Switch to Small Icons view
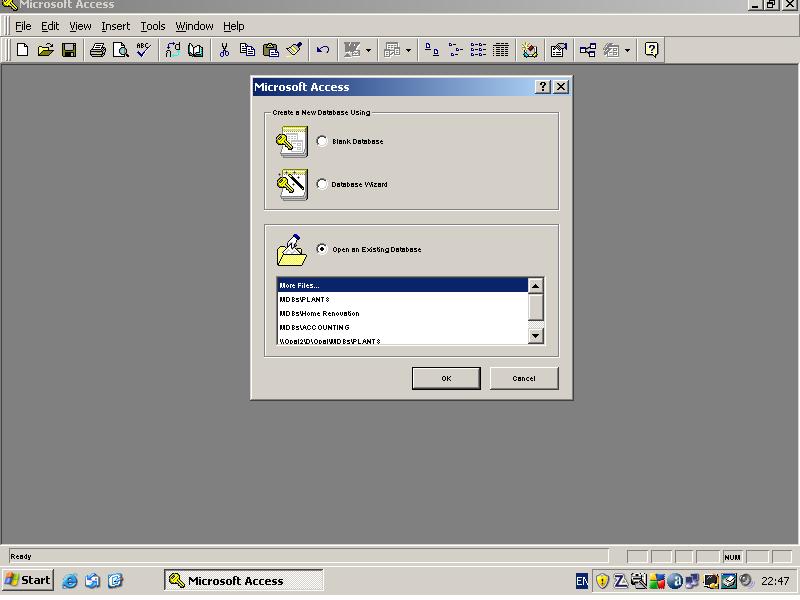The width and height of the screenshot is (800, 600). pos(455,50)
